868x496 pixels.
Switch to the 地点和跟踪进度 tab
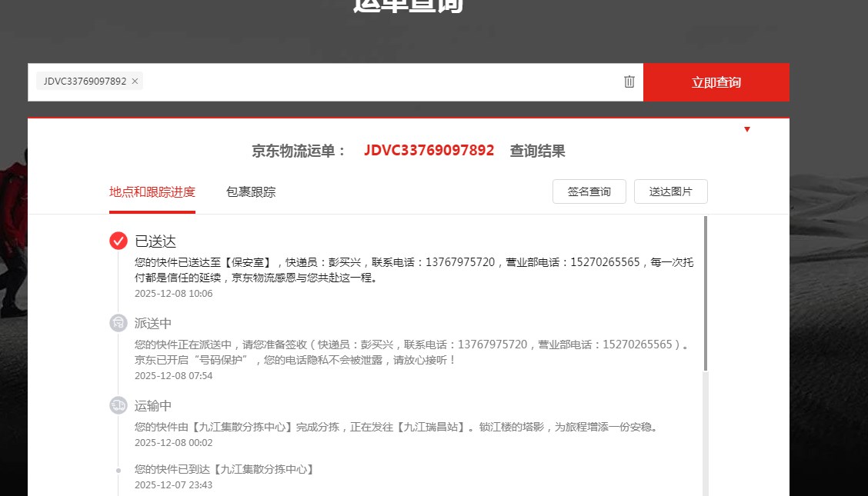pyautogui.click(x=152, y=192)
